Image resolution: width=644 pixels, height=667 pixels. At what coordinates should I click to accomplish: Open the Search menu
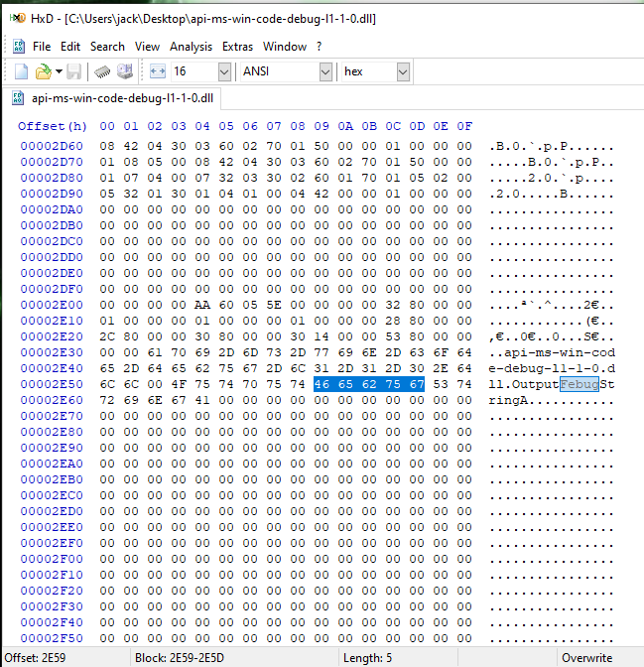pos(107,47)
